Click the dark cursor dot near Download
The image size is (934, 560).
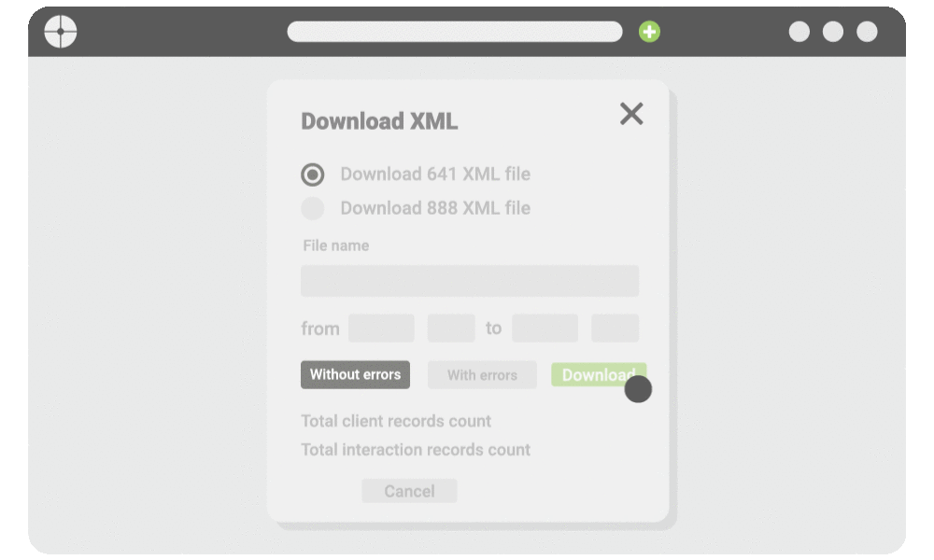638,389
